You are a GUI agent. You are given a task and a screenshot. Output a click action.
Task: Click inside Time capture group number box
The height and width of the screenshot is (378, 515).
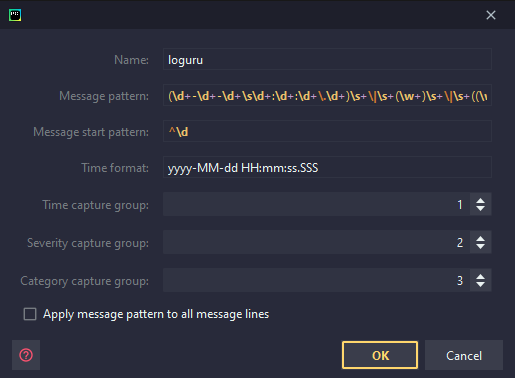[x=317, y=204]
